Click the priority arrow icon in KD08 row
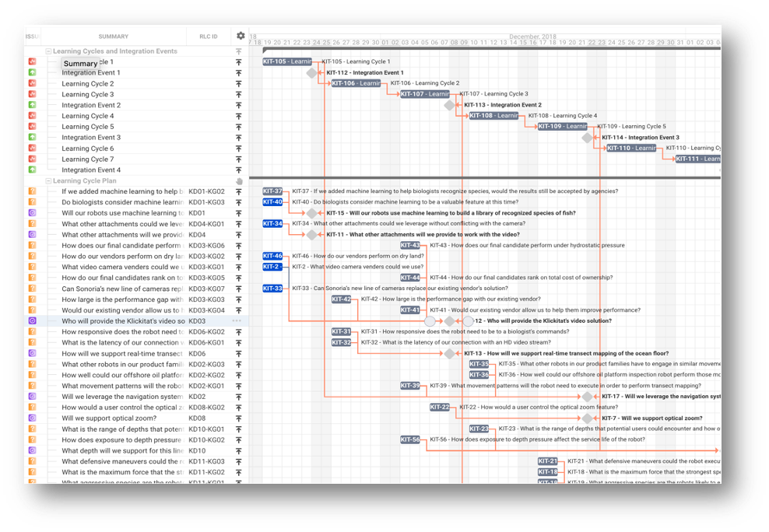Image resolution: width=769 pixels, height=532 pixels. point(238,418)
